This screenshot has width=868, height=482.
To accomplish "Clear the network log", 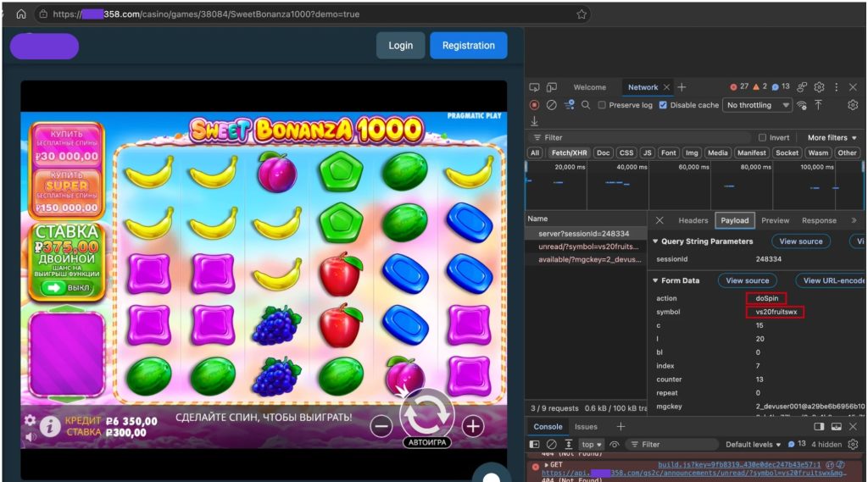I will [551, 104].
